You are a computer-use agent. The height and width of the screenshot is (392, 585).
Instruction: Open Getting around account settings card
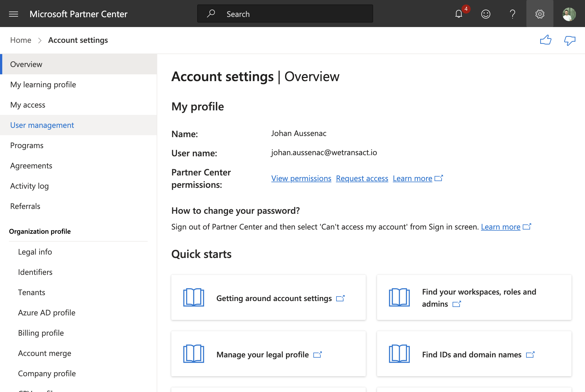pyautogui.click(x=268, y=297)
